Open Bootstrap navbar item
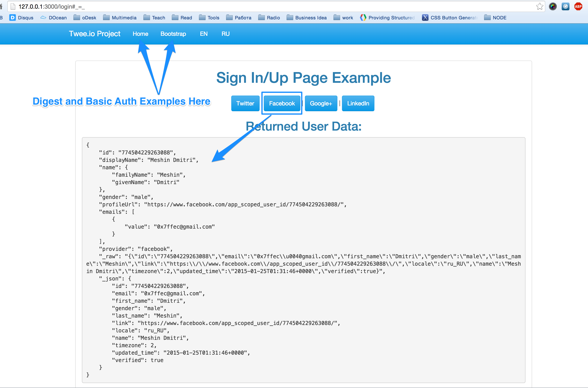 173,34
